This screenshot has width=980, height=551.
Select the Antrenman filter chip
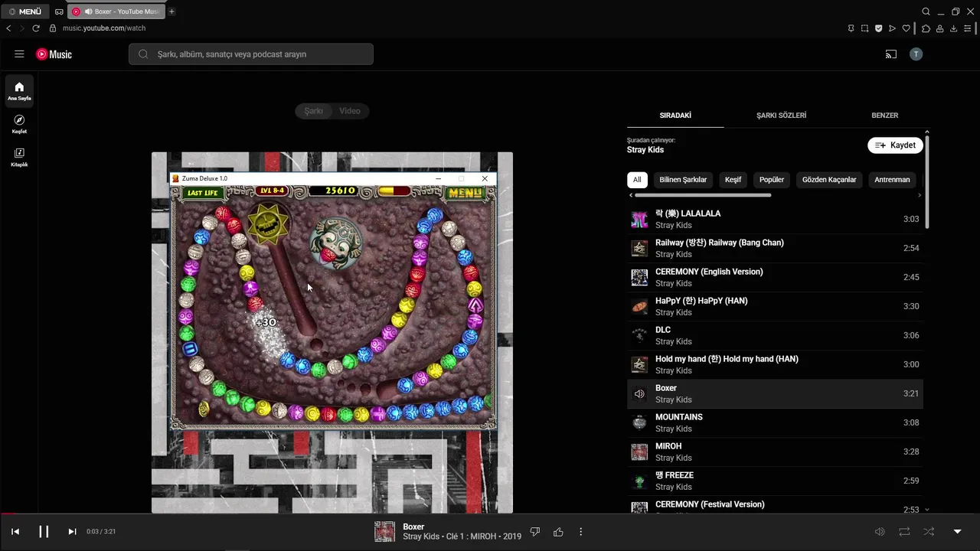892,180
